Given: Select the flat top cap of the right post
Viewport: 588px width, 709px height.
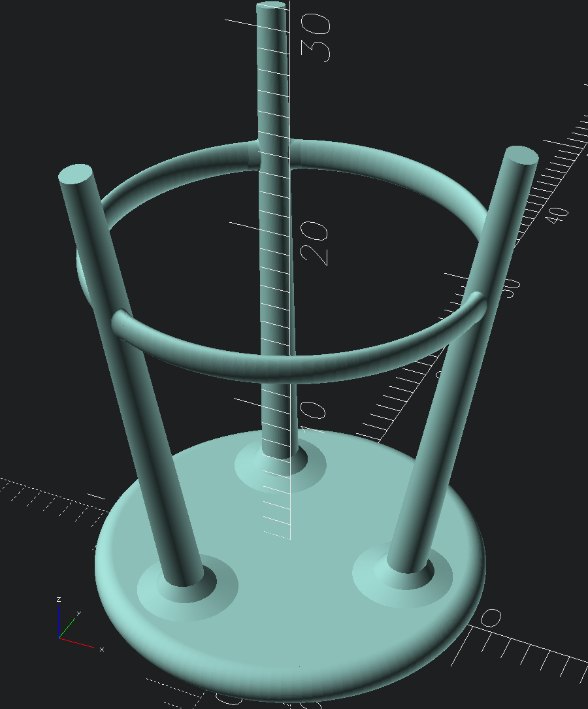Looking at the screenshot, I should pyautogui.click(x=523, y=156).
